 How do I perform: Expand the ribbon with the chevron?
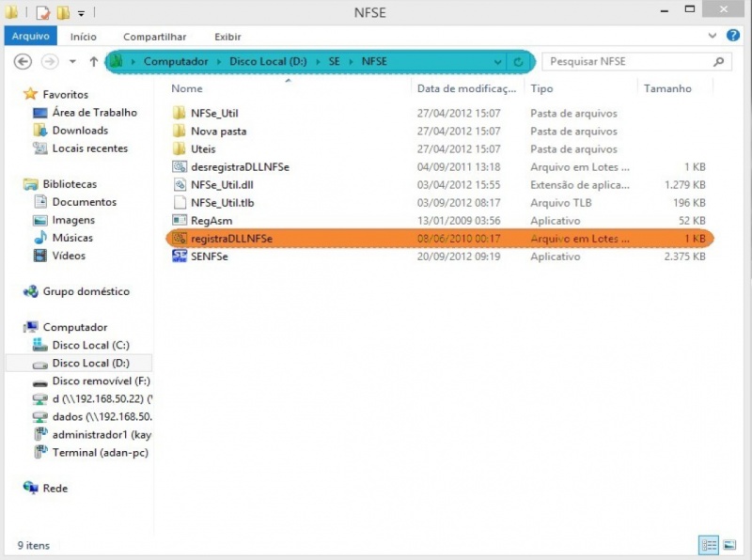click(712, 36)
